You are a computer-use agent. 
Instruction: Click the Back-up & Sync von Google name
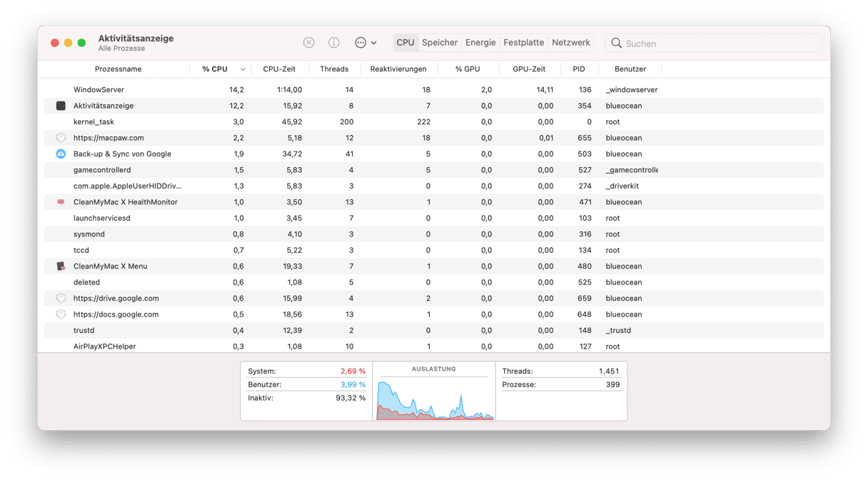pyautogui.click(x=122, y=154)
